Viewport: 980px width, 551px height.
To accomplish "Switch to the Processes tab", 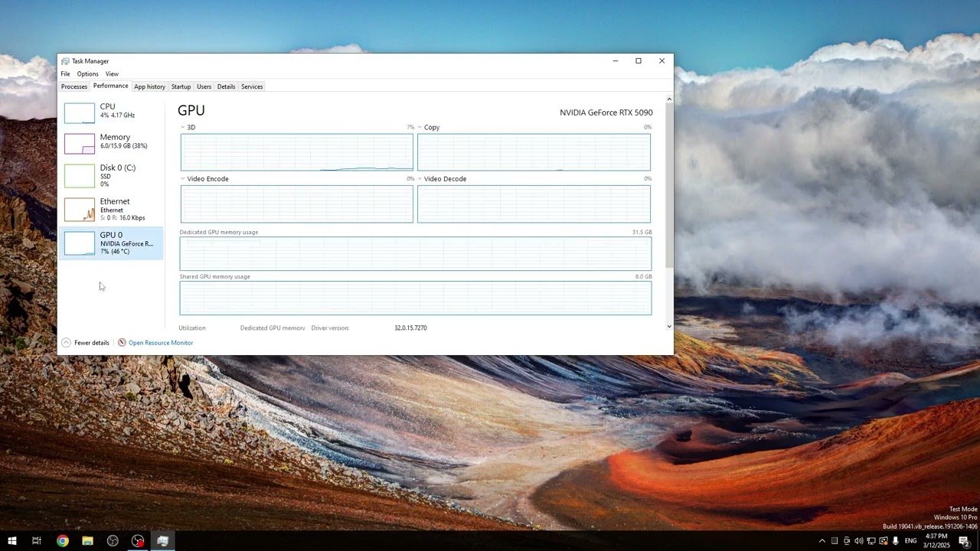I will tap(74, 86).
